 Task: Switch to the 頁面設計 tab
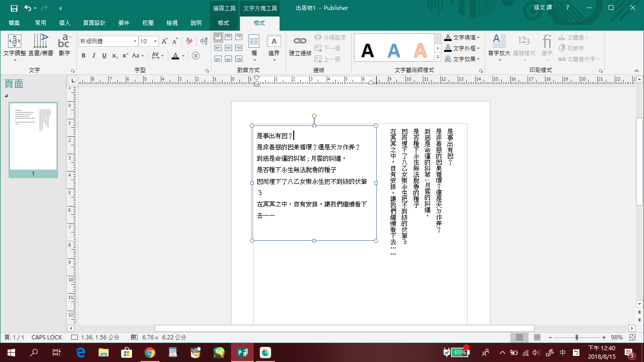click(94, 23)
